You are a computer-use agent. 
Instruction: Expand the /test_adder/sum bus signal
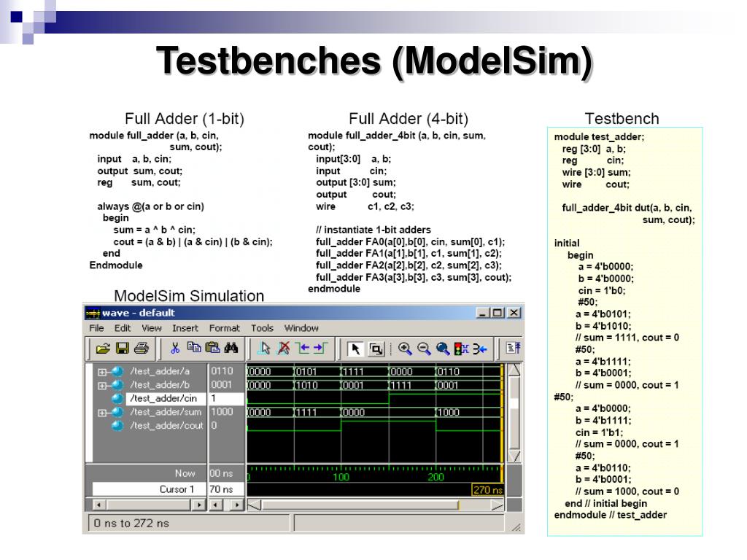101,413
